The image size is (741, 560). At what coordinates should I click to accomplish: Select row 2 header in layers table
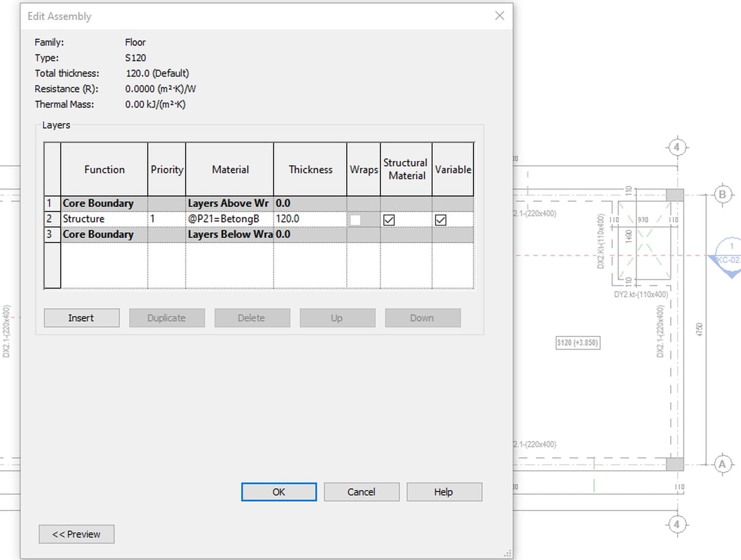pos(52,219)
